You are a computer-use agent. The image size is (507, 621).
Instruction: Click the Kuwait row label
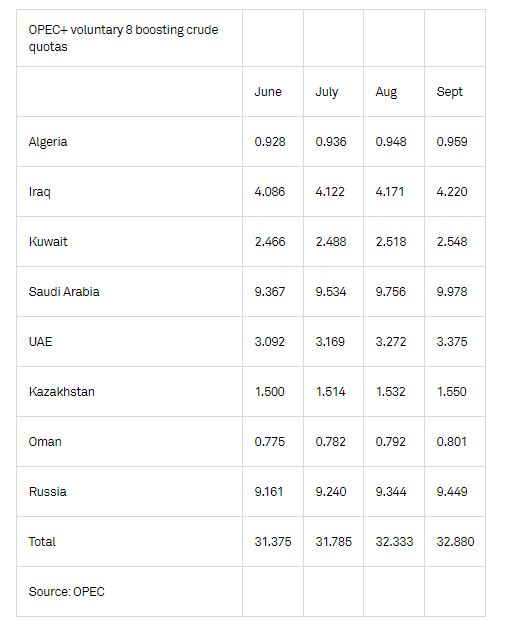click(48, 242)
